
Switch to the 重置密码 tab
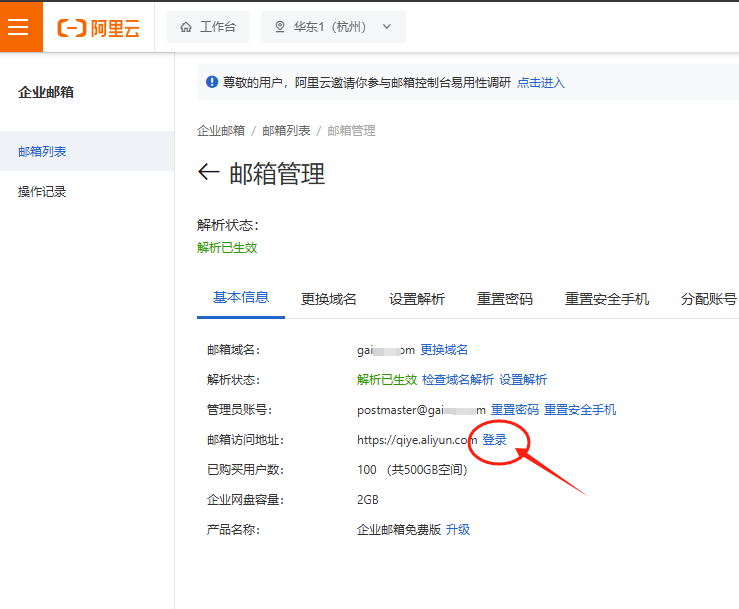505,299
